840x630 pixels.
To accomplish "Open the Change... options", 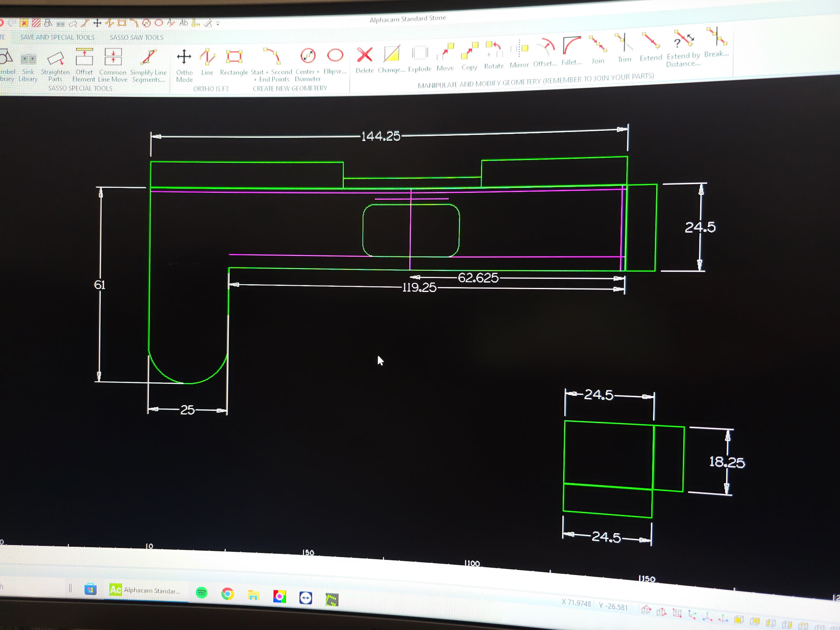I will tap(391, 55).
